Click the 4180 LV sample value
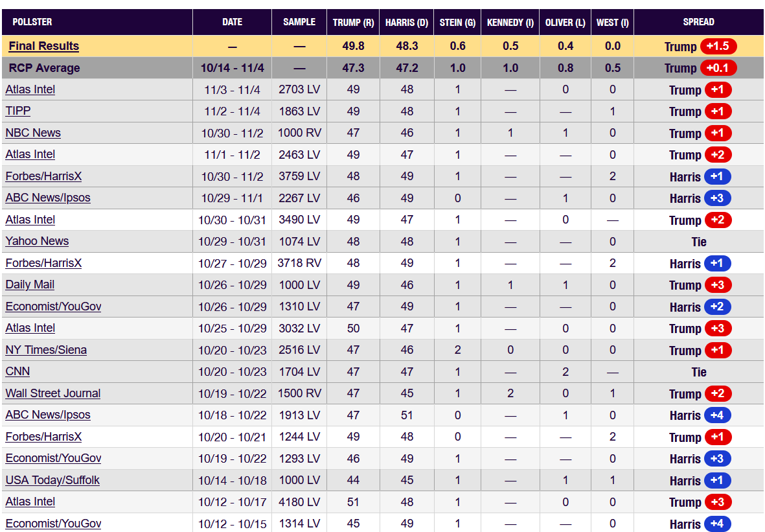765x532 pixels. click(299, 502)
